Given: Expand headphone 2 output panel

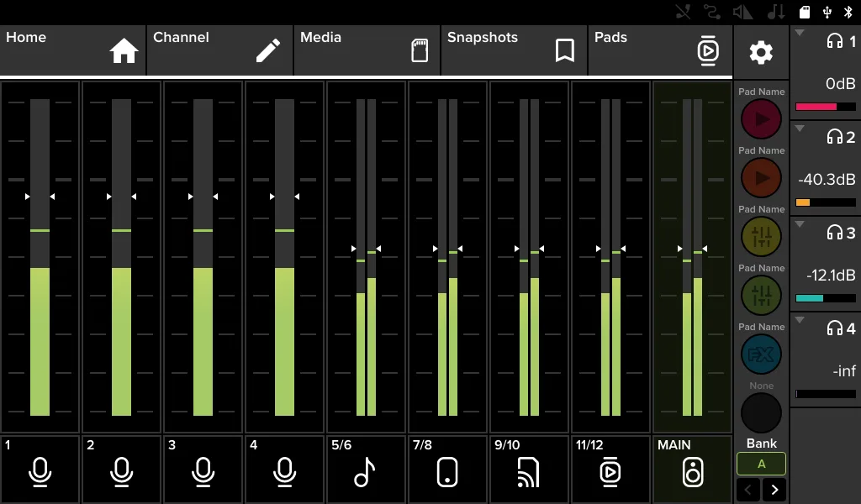Looking at the screenshot, I should [800, 129].
